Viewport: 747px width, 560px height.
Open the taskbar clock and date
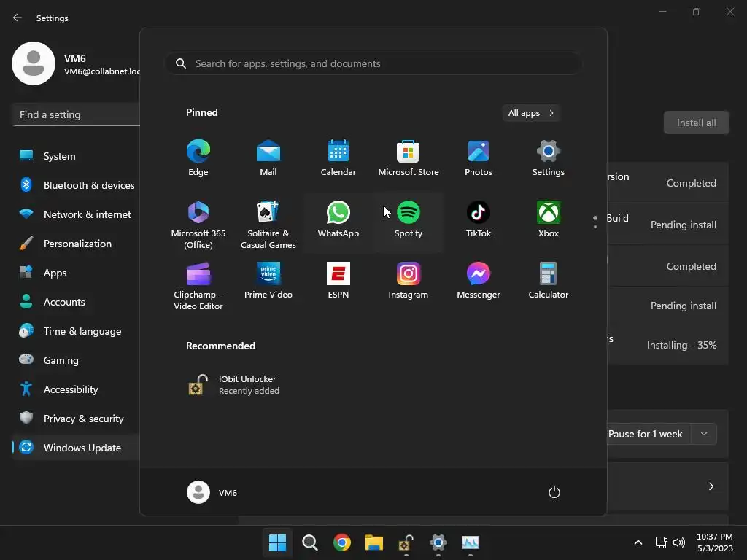pyautogui.click(x=715, y=542)
